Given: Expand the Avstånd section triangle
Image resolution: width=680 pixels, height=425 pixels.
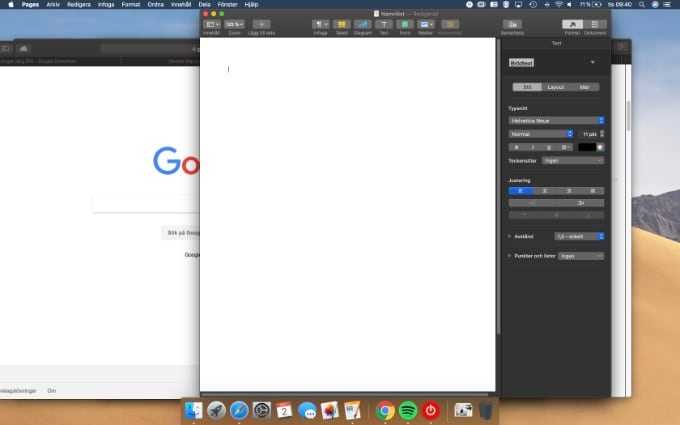Looking at the screenshot, I should [510, 236].
